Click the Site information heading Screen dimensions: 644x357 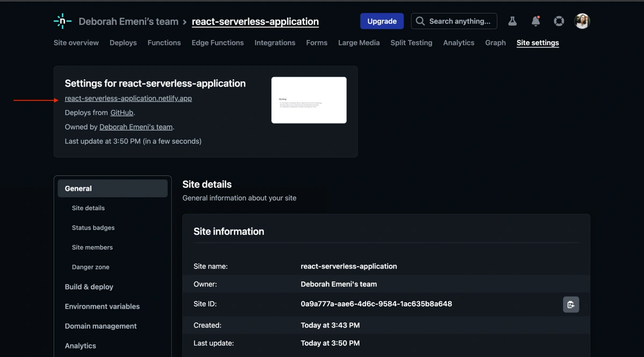point(229,232)
